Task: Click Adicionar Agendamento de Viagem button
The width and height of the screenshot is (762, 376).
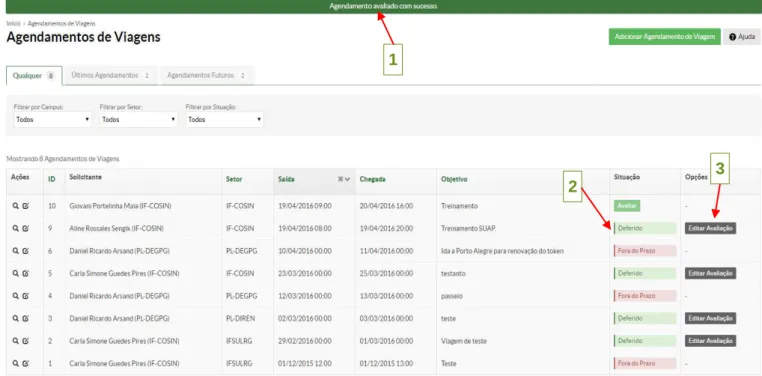Action: tap(664, 36)
